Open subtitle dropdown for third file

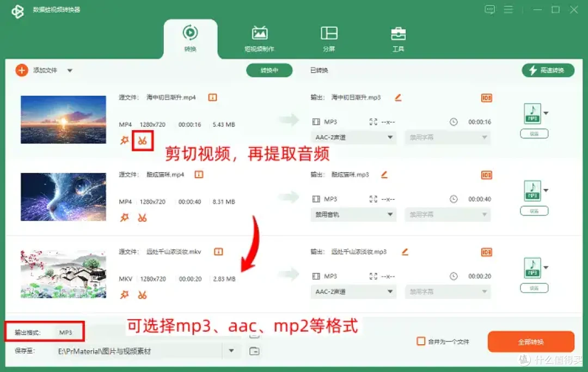(x=448, y=292)
